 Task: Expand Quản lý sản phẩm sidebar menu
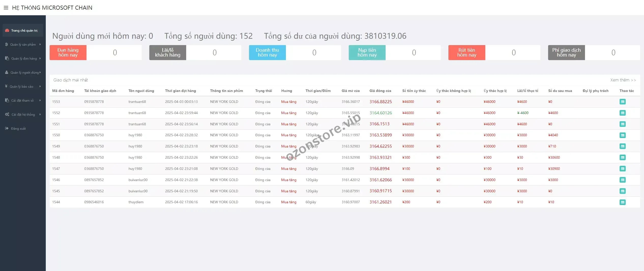point(23,45)
